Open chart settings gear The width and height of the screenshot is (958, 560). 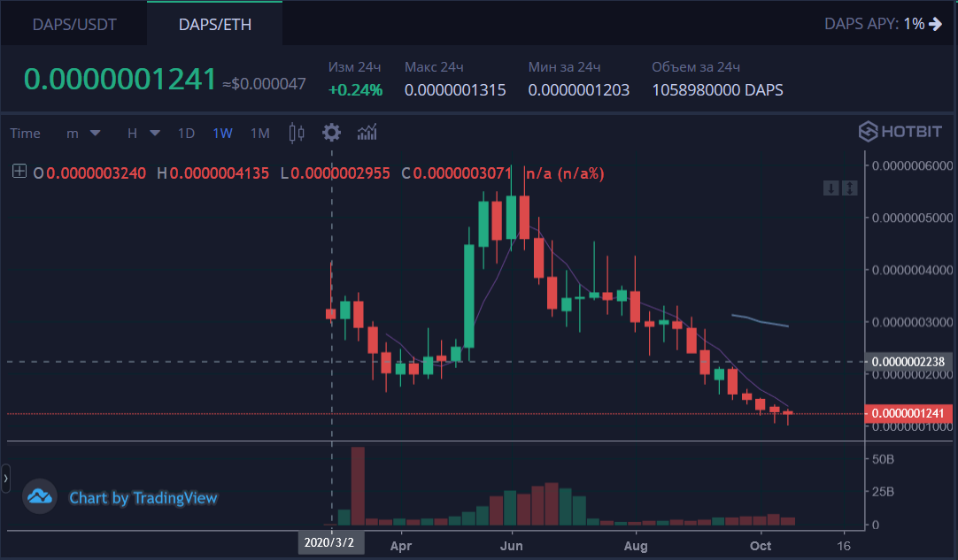pyautogui.click(x=331, y=133)
